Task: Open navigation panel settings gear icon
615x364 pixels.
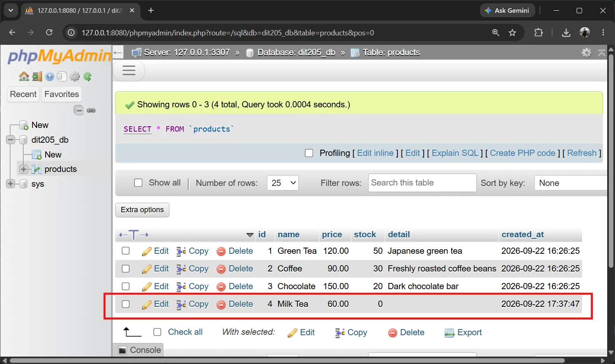Action: pyautogui.click(x=75, y=77)
